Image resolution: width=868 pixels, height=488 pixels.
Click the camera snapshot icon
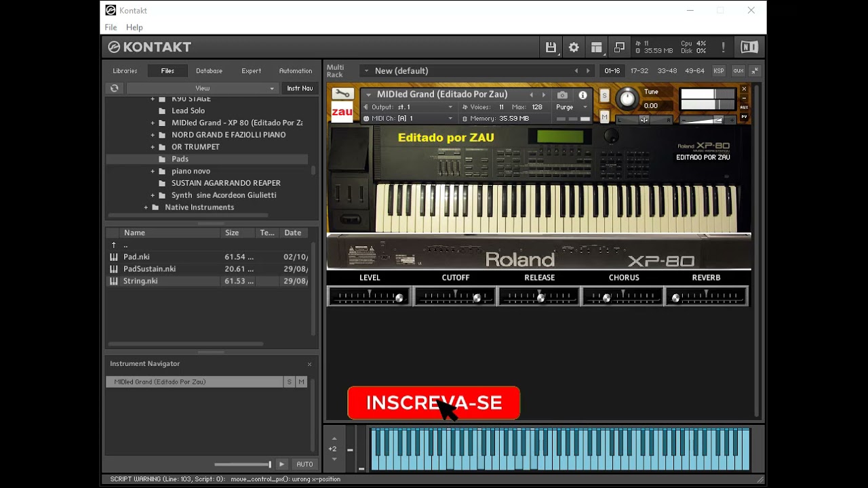pyautogui.click(x=562, y=95)
